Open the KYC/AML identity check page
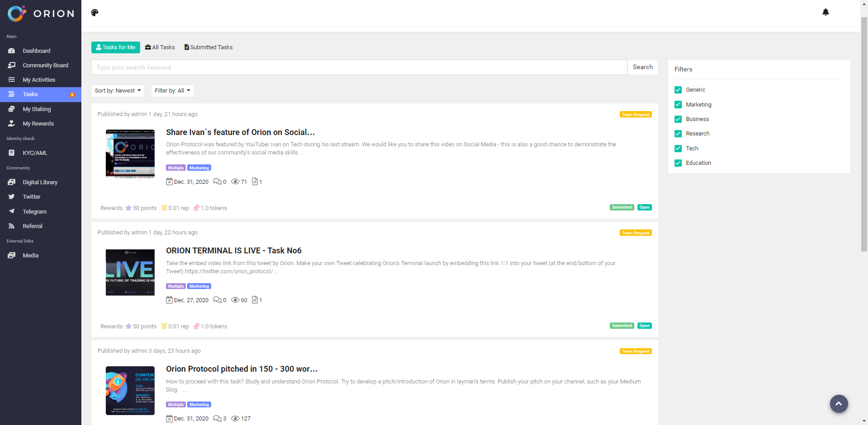Viewport: 868px width, 425px height. tap(35, 153)
